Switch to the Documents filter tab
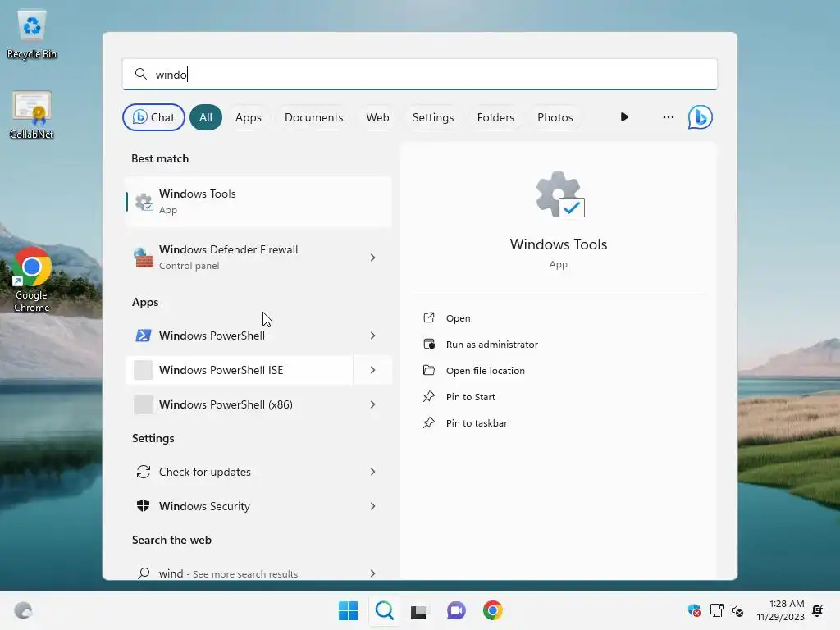Image resolution: width=840 pixels, height=630 pixels. [314, 117]
